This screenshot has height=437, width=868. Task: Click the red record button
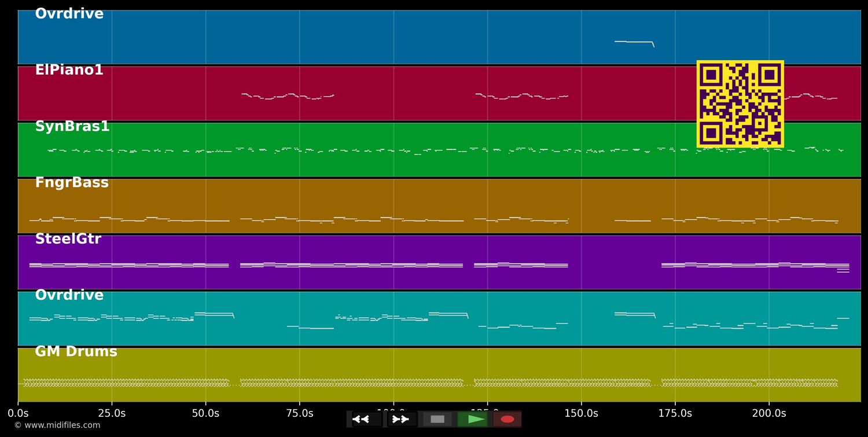click(x=507, y=419)
